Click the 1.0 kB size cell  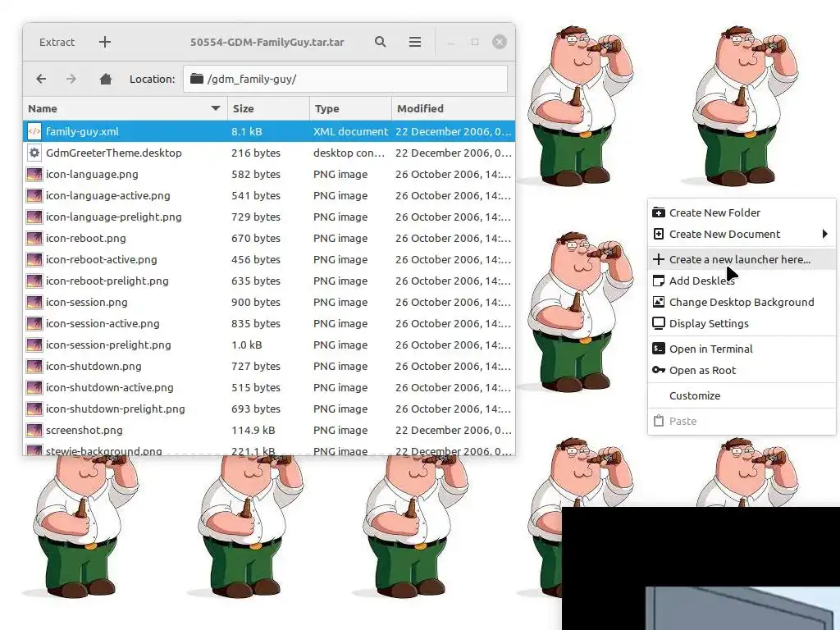pyautogui.click(x=246, y=345)
